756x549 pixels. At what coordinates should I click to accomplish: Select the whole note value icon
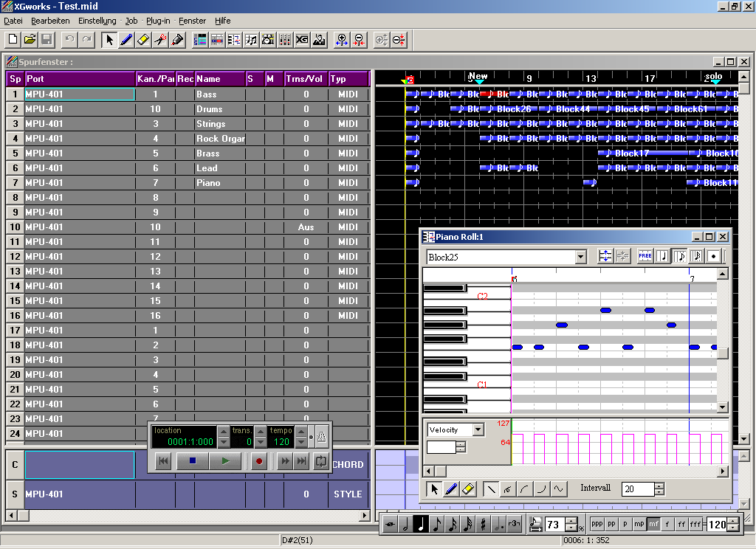click(x=390, y=525)
